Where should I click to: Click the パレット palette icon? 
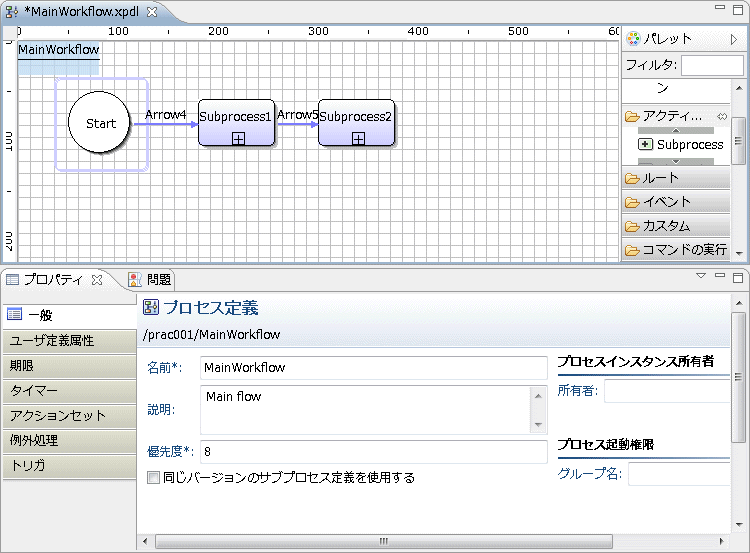click(x=633, y=39)
